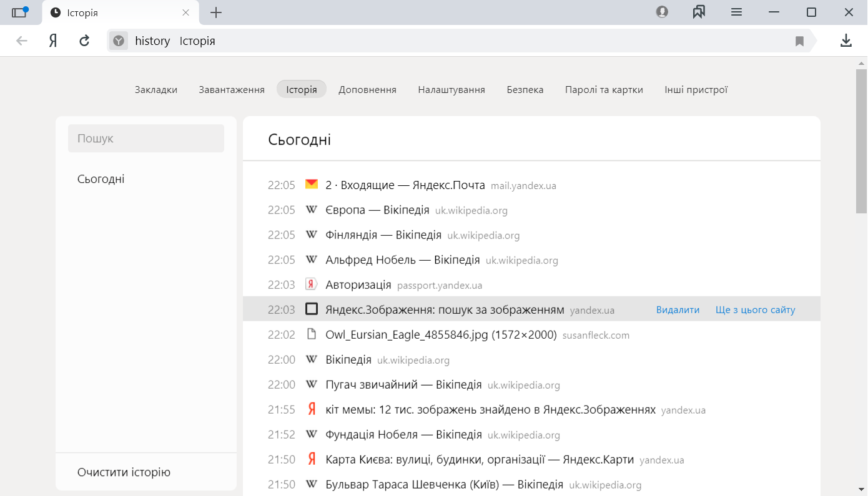
Task: Click the 21:55 timestamp
Action: [281, 410]
